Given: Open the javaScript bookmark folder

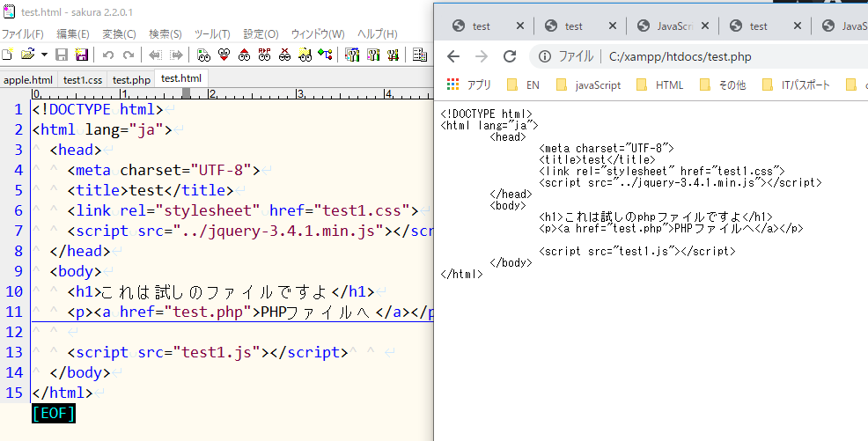Looking at the screenshot, I should (588, 85).
